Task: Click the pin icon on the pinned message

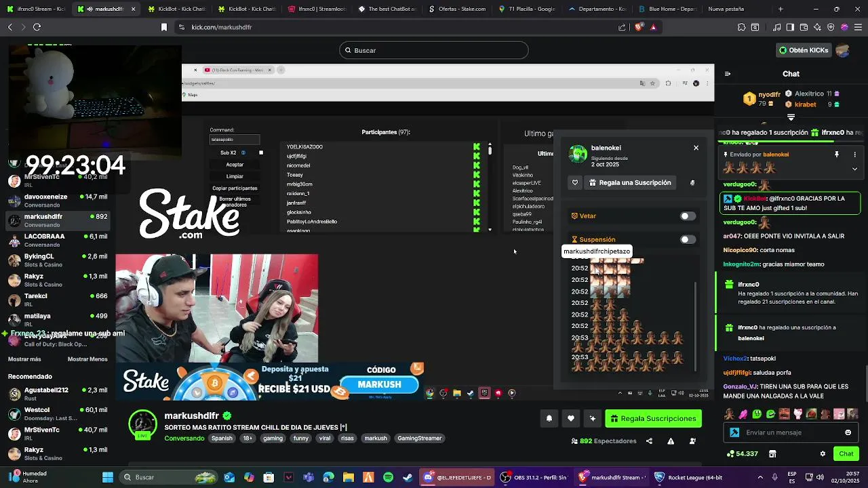Action: (837, 155)
